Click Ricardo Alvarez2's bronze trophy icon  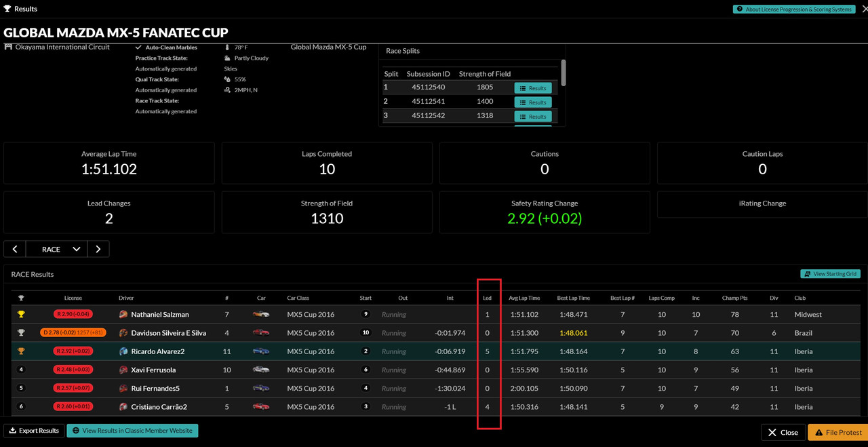click(x=21, y=351)
